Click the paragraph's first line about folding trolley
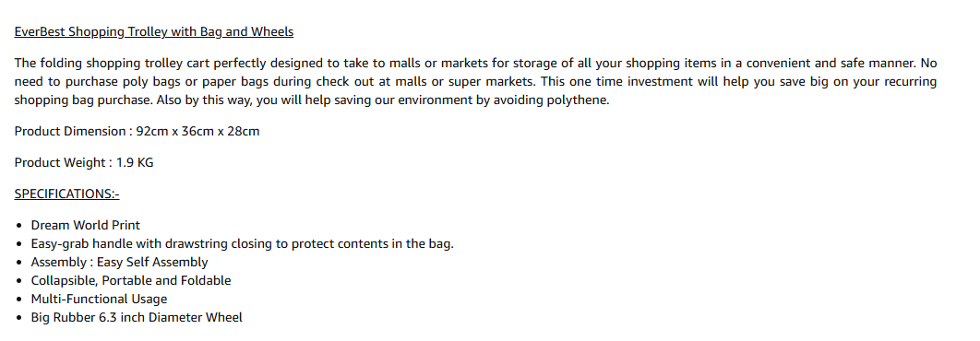 pos(475,63)
